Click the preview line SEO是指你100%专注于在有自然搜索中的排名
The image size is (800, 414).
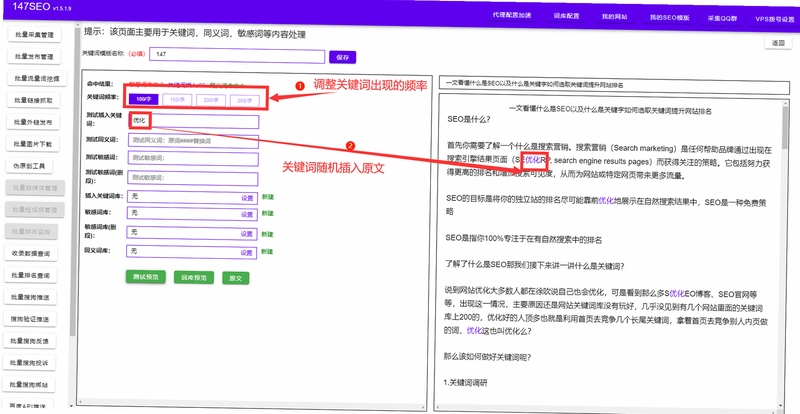523,238
